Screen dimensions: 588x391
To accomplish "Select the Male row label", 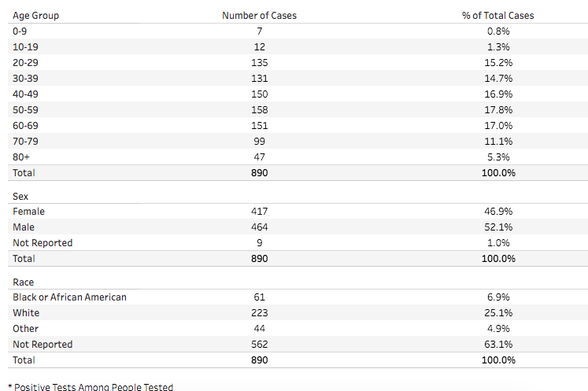I will pyautogui.click(x=24, y=227).
